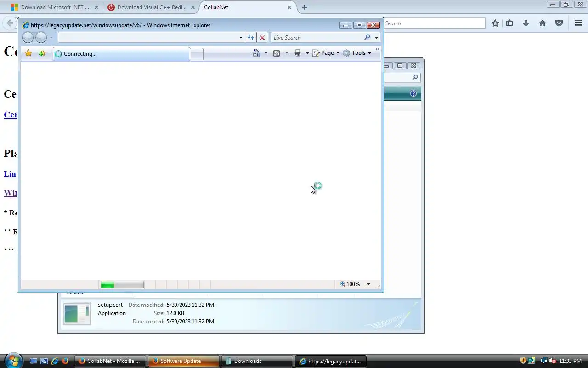Open a new Firefox tab with plus
Screen dimensions: 588x368
305,7
